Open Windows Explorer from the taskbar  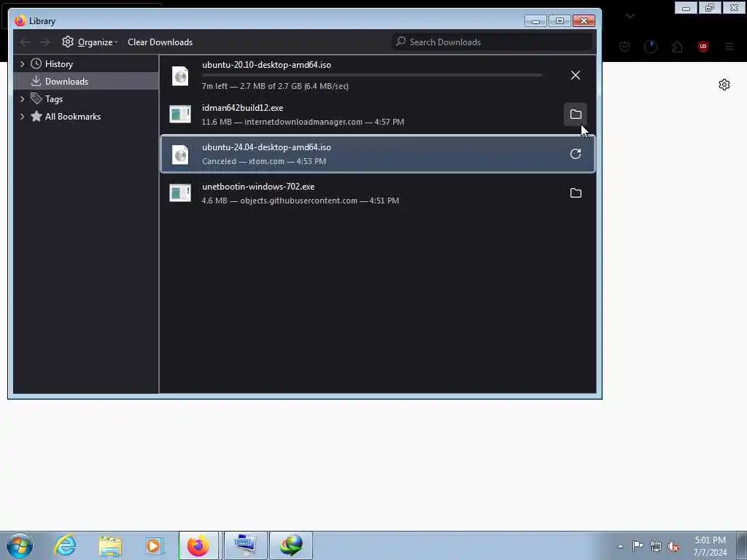pos(110,546)
